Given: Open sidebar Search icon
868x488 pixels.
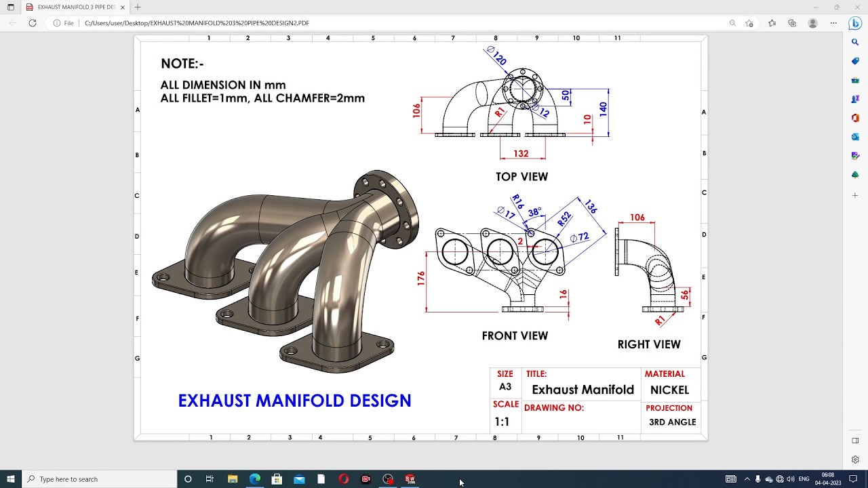Looking at the screenshot, I should pos(855,42).
